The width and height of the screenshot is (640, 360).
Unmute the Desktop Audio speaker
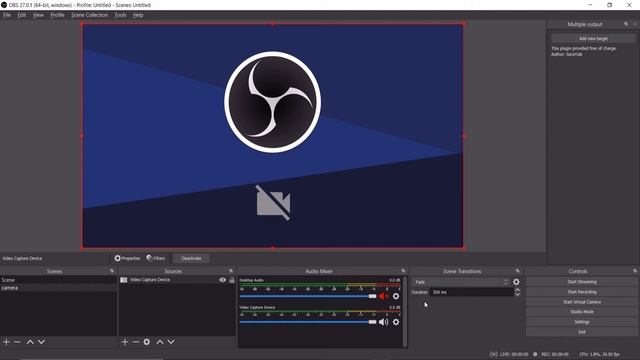[383, 296]
